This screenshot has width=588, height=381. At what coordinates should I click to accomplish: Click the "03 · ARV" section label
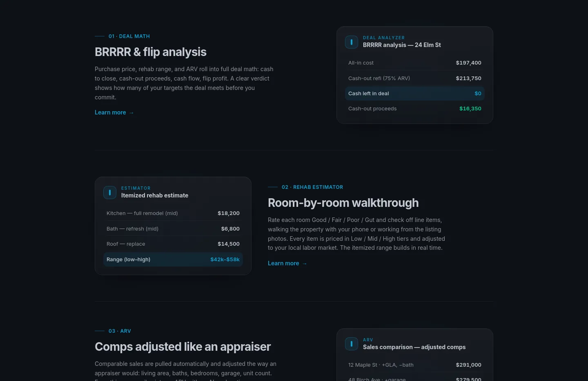(x=120, y=331)
